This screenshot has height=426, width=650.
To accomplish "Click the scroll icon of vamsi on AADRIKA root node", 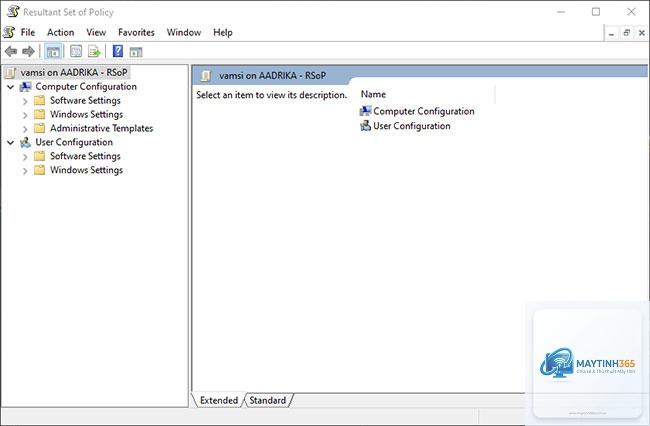I will [11, 73].
